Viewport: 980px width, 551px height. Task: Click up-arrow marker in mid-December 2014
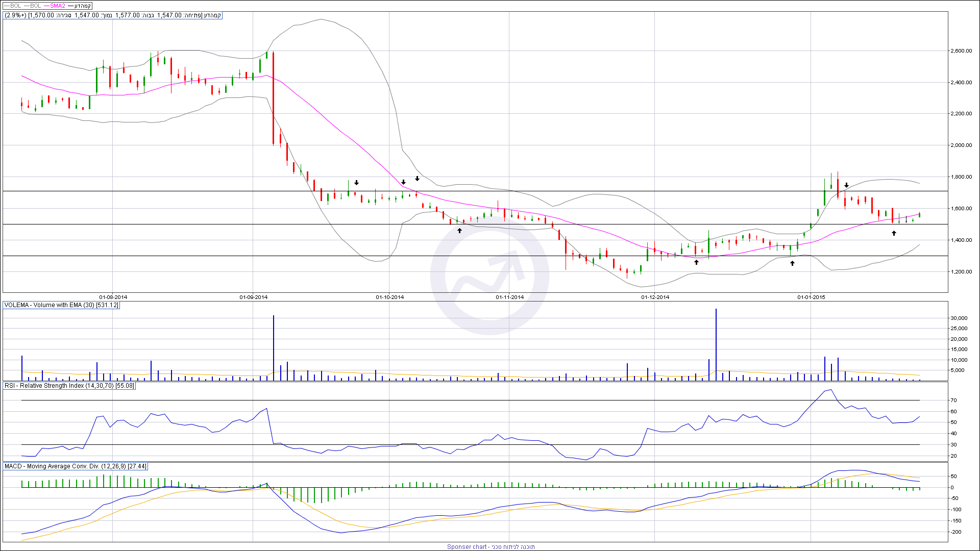(696, 262)
